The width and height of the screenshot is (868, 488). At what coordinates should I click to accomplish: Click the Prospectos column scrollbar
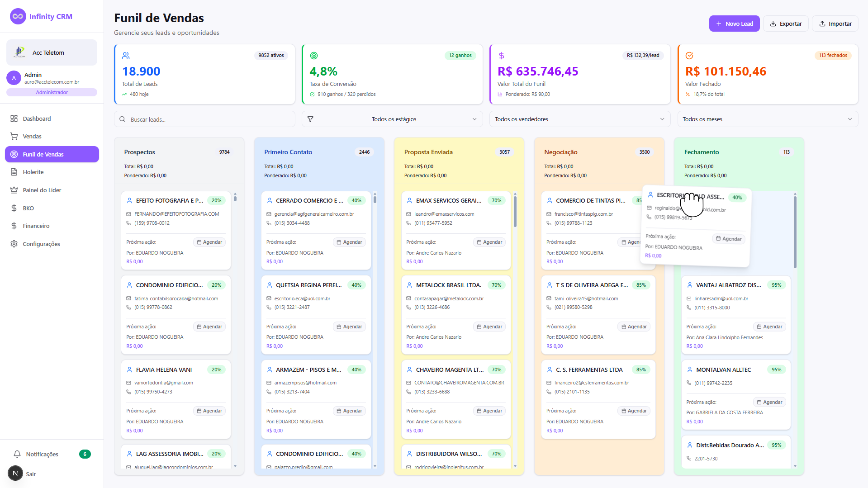235,198
